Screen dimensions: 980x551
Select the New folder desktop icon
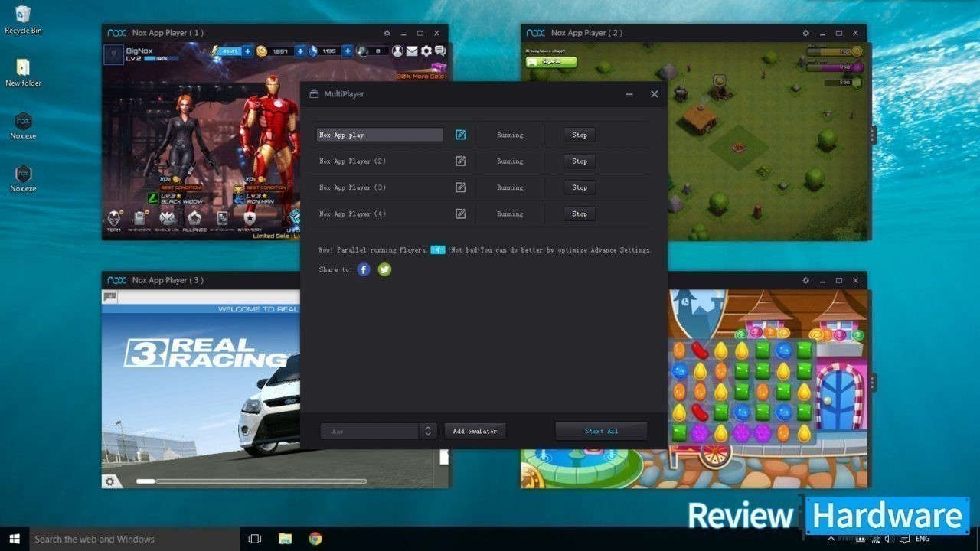point(23,73)
